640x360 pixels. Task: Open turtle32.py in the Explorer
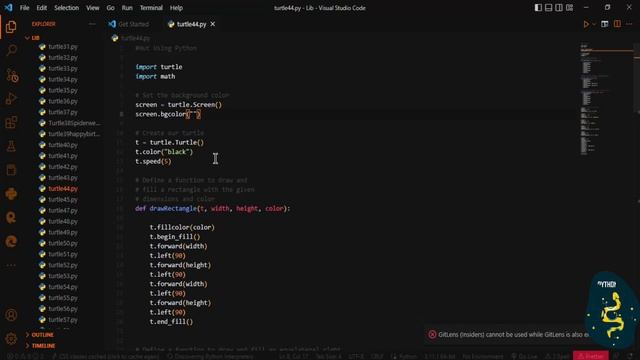click(63, 58)
